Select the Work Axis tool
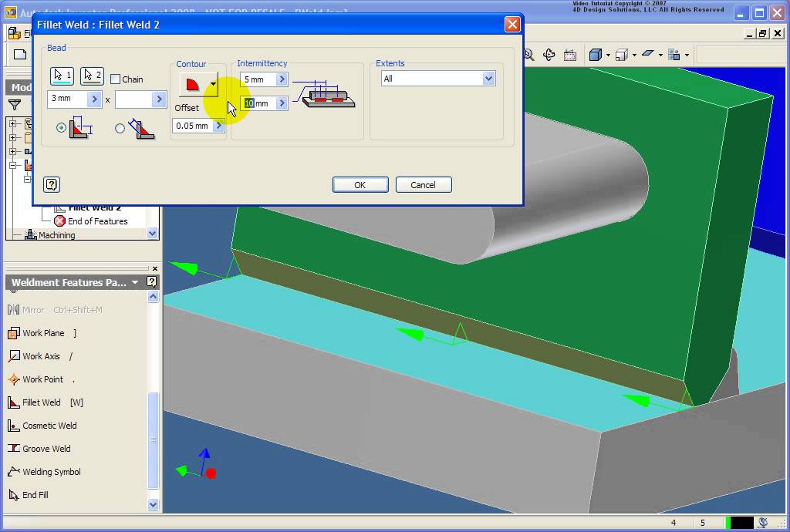The image size is (790, 532). click(x=40, y=356)
